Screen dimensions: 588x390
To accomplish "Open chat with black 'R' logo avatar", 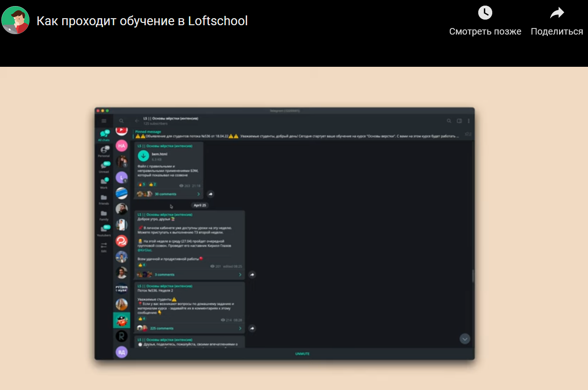I will pyautogui.click(x=121, y=336).
